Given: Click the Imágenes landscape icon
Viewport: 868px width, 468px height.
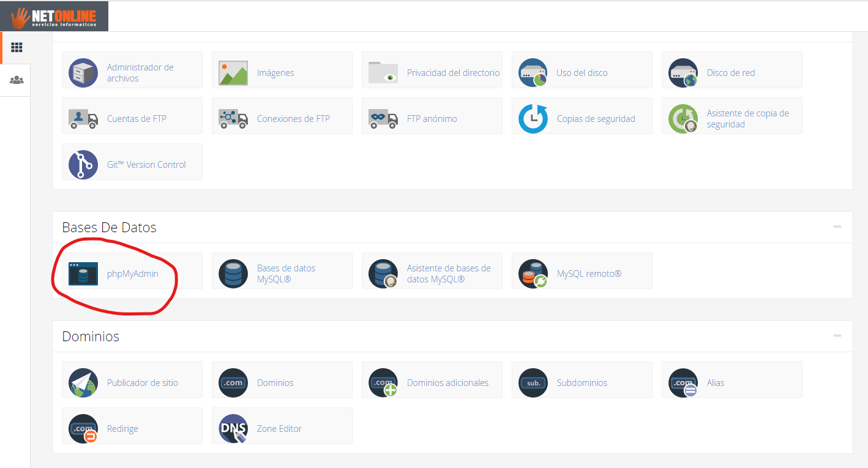Looking at the screenshot, I should click(x=233, y=73).
